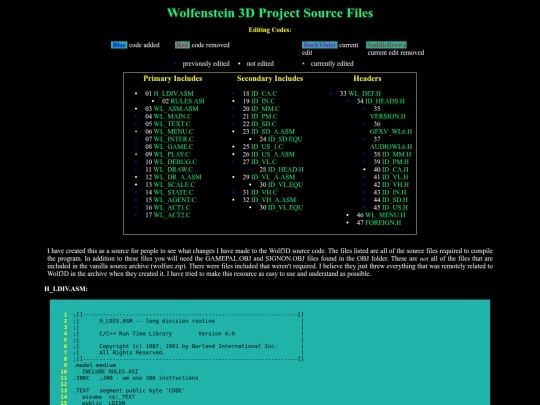Click the Wolfenstein 3D Project Source Files title
Image resolution: width=540 pixels, height=405 pixels.
coord(270,13)
